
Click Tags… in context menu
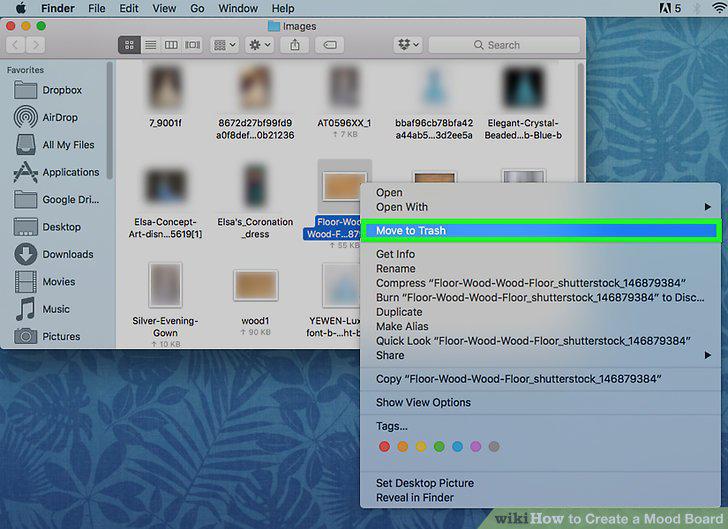[391, 426]
